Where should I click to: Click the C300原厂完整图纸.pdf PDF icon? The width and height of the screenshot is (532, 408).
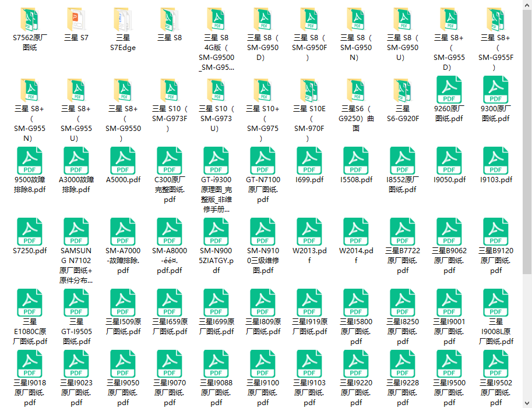point(170,161)
